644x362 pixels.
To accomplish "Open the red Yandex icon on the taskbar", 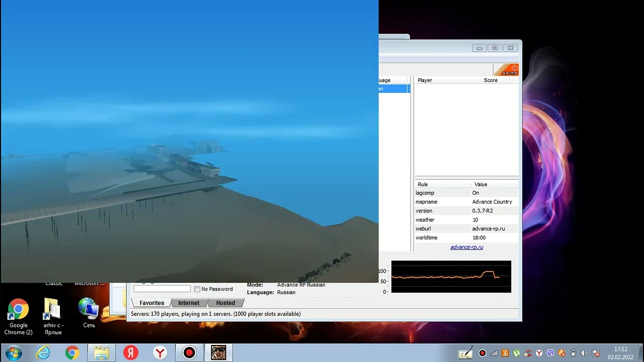I will pyautogui.click(x=131, y=353).
